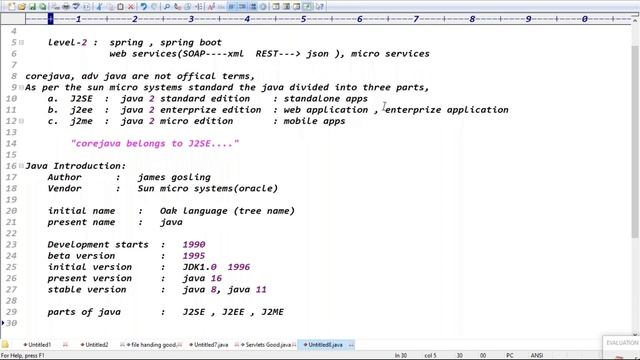Click the 'PC' line-ending status entry
Viewport: 640px width, 360px height.
[510, 356]
